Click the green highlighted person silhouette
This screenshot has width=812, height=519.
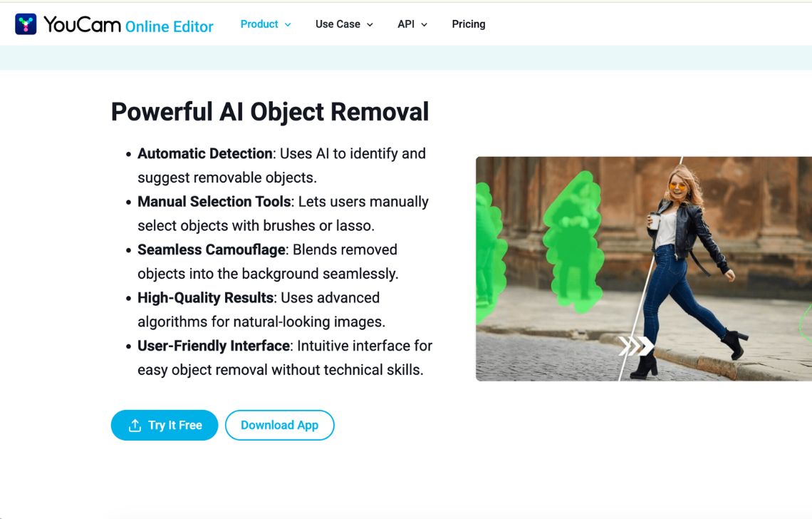coord(573,241)
